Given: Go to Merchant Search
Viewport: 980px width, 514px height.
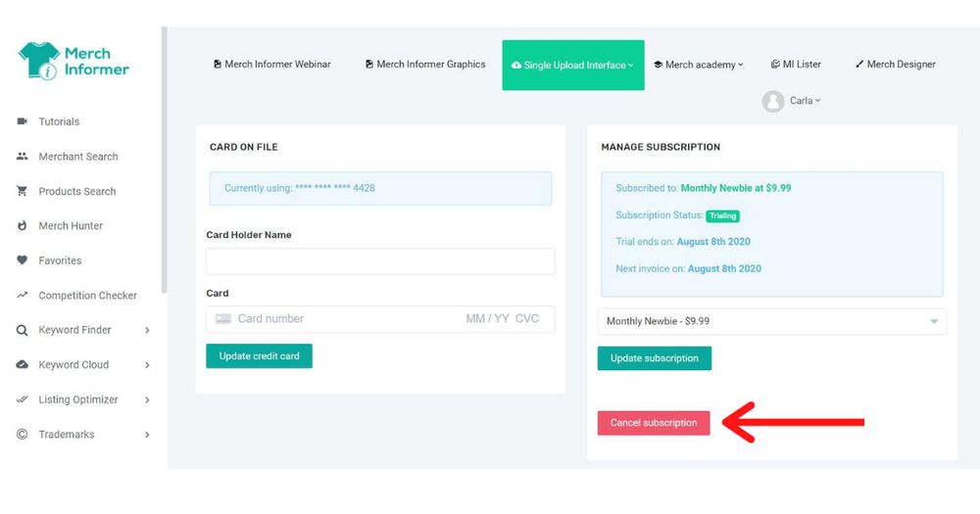Looking at the screenshot, I should [x=78, y=157].
